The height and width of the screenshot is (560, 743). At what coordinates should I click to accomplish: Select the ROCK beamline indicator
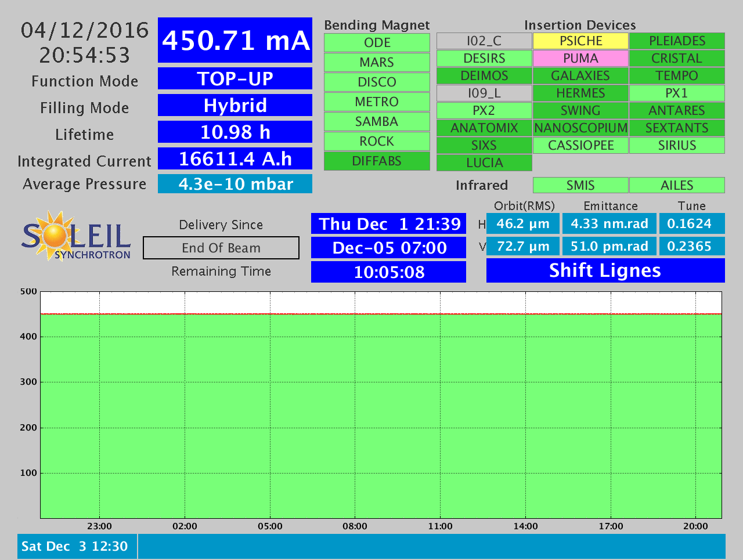[x=377, y=141]
